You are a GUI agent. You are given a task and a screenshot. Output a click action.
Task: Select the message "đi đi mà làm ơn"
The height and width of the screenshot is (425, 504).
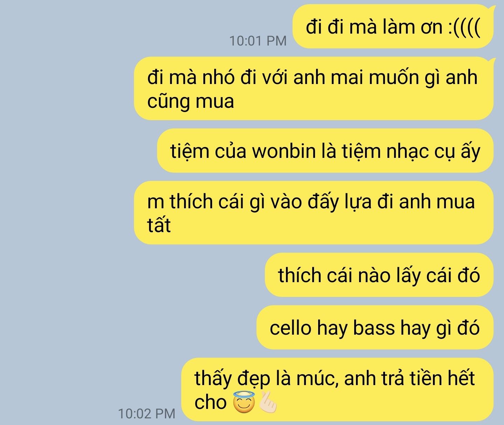pyautogui.click(x=393, y=26)
